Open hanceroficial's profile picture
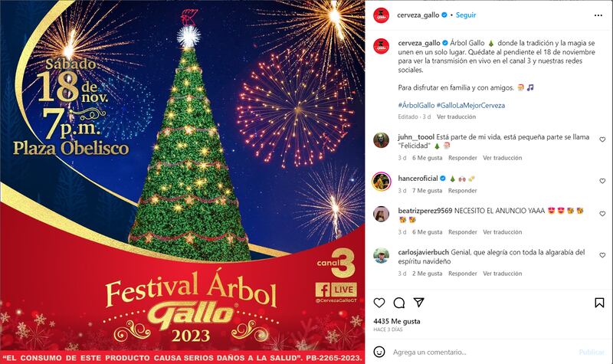The image size is (613, 364). pyautogui.click(x=381, y=182)
